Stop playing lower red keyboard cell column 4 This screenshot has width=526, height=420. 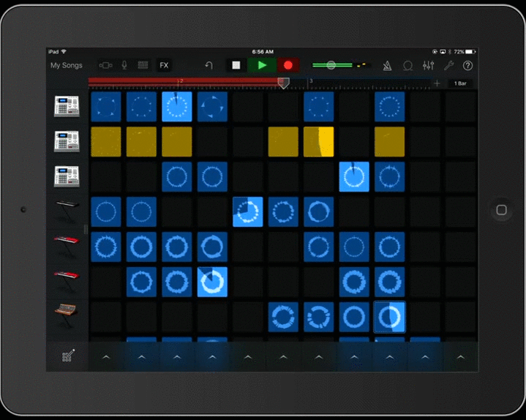[x=212, y=282]
